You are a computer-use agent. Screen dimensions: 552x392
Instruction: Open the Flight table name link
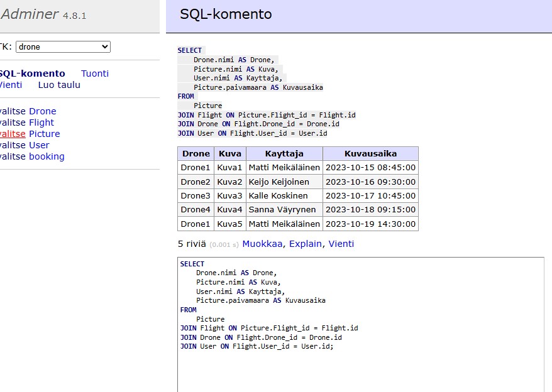pos(41,122)
